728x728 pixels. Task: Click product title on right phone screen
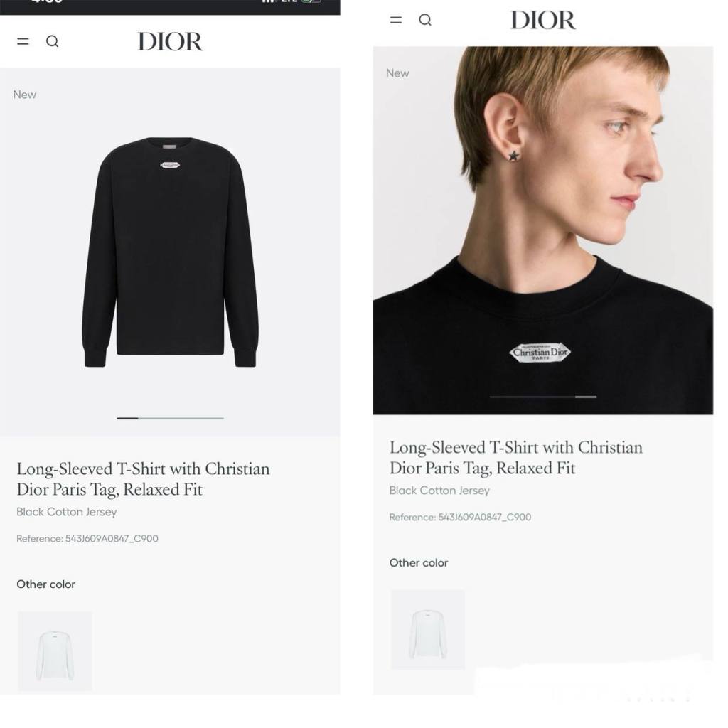(x=515, y=458)
